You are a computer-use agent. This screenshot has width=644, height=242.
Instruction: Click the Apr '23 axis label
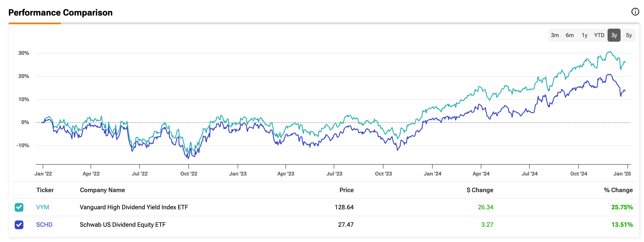(x=286, y=174)
